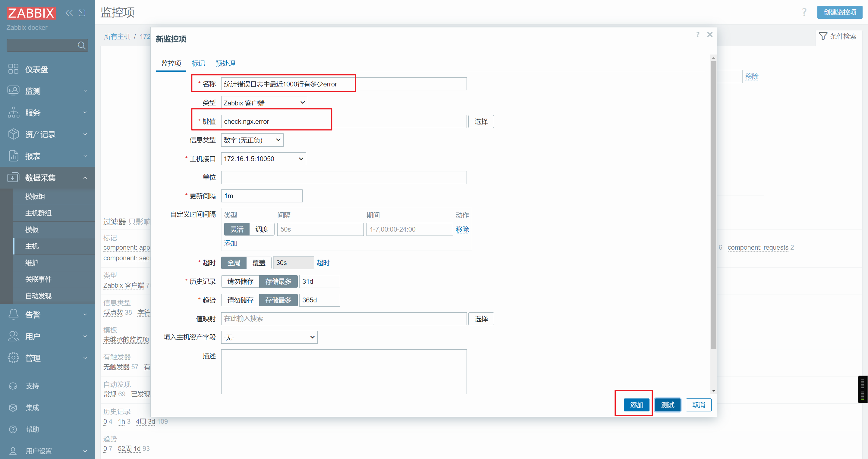Open the 信息类型 dropdown
This screenshot has height=459, width=868.
point(252,140)
